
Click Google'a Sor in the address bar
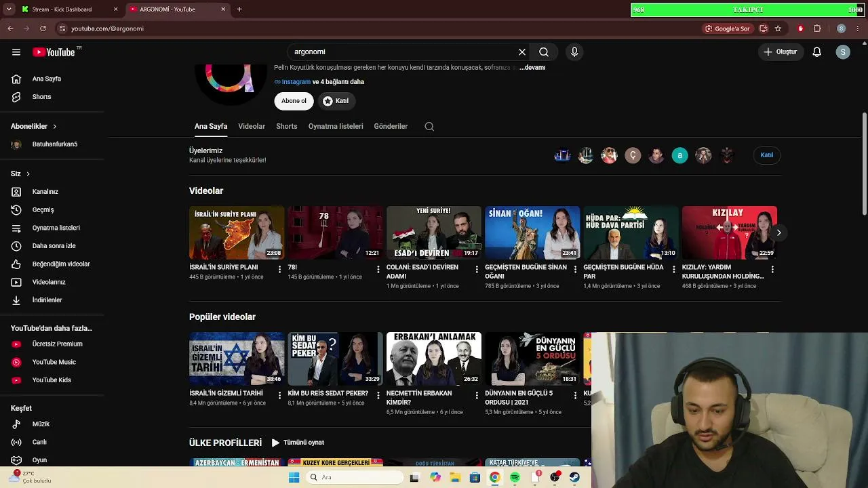728,28
